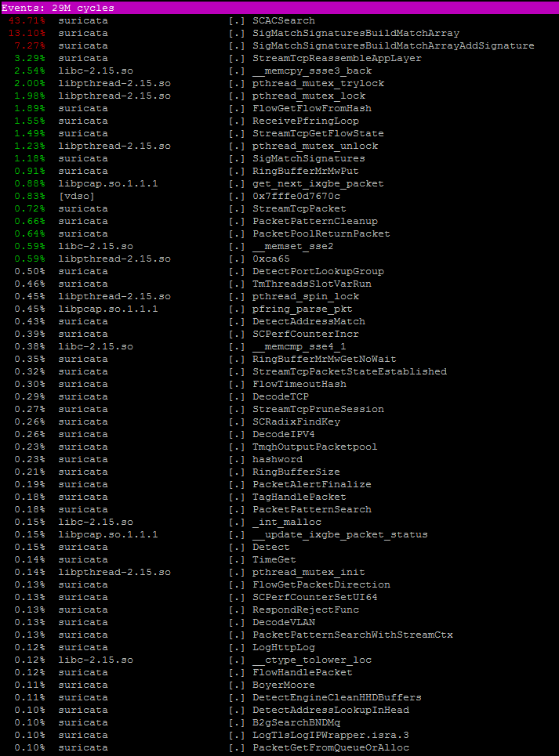This screenshot has height=756, width=559.
Task: Select get_next_ixgbe_packet symbol
Action: pyautogui.click(x=318, y=183)
